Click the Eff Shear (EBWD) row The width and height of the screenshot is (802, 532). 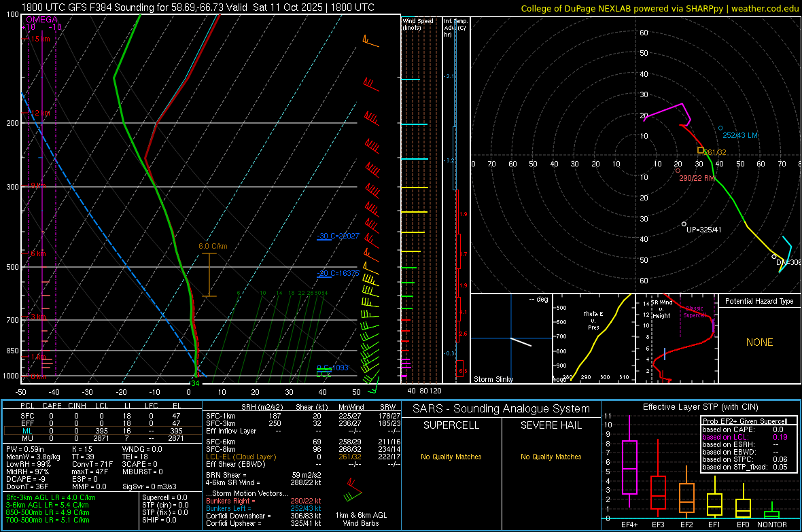pos(303,464)
